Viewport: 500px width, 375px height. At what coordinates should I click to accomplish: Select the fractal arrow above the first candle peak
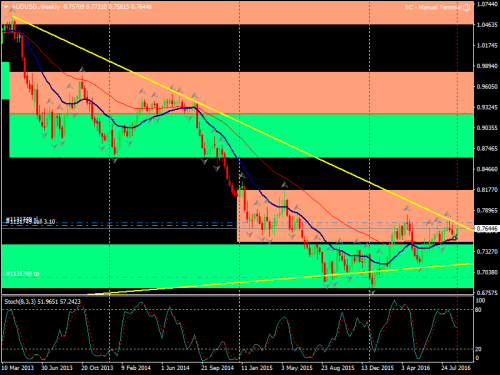(x=13, y=11)
